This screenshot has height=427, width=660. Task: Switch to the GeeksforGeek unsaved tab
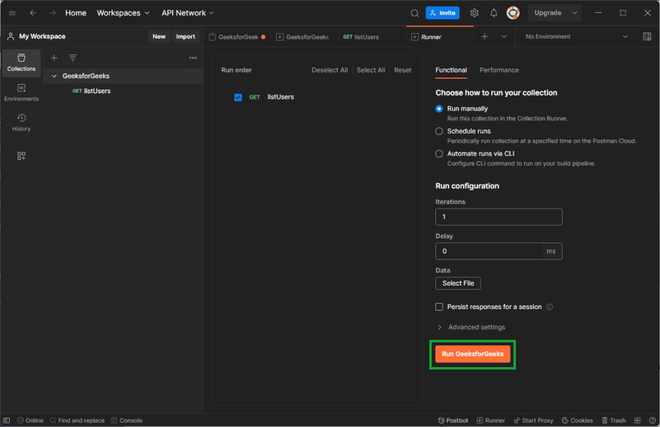pyautogui.click(x=237, y=37)
